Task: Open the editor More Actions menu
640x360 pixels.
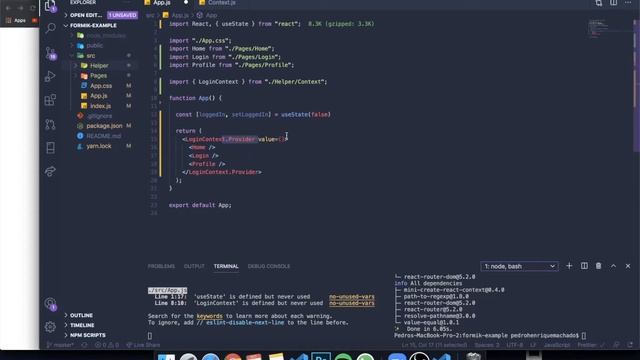Action: point(628,3)
